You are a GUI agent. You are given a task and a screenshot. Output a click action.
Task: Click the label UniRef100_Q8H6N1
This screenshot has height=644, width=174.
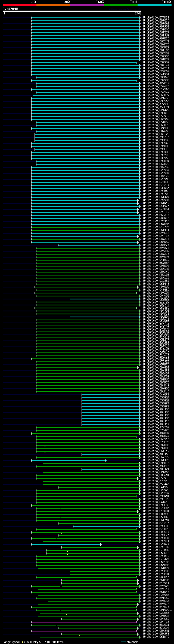tap(156, 475)
